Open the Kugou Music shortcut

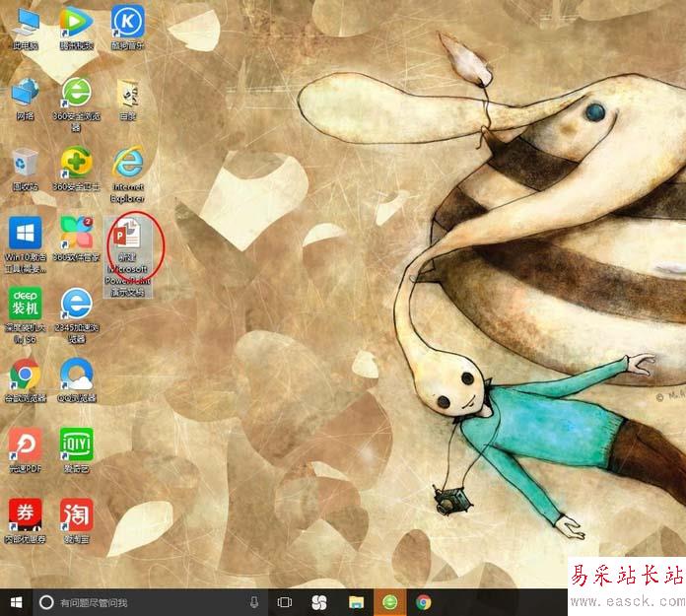click(x=127, y=28)
